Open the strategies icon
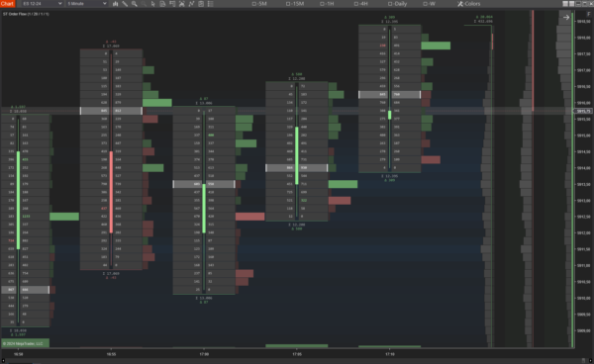This screenshot has height=364, width=594. coord(201,4)
